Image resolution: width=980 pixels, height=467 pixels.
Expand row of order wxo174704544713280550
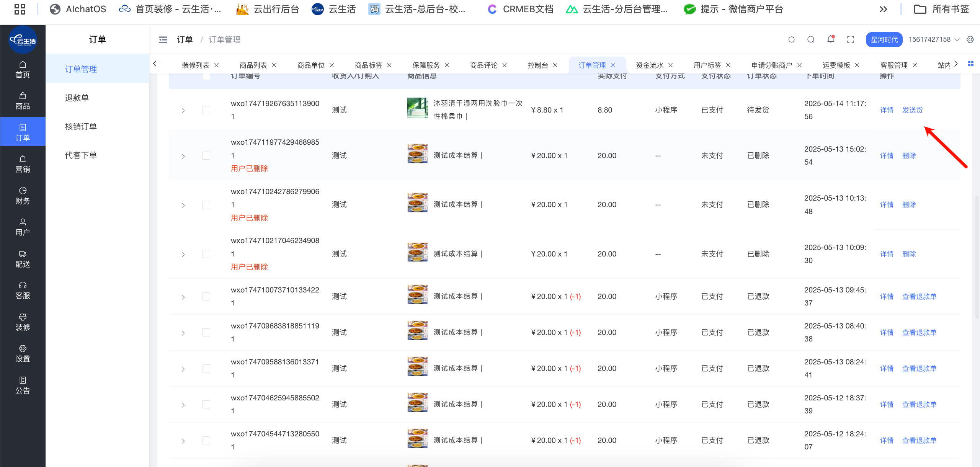point(183,441)
